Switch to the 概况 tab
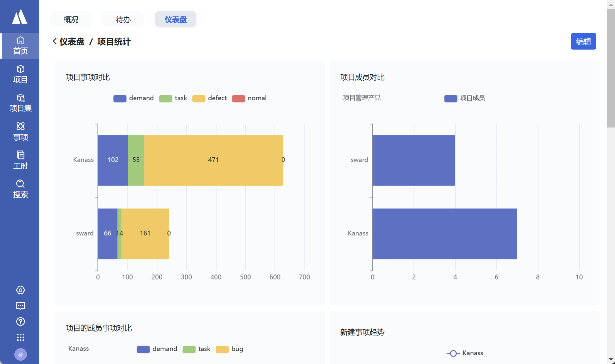The image size is (615, 364). [x=71, y=19]
